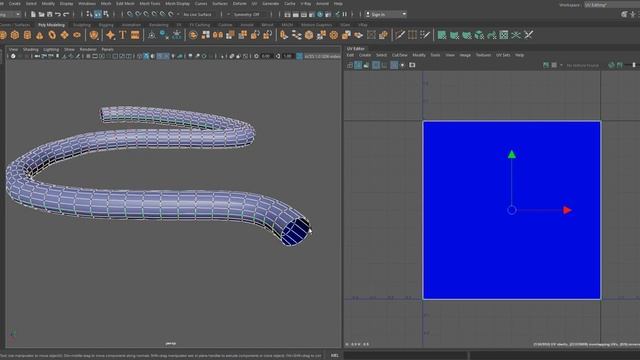Viewport: 640px width, 360px height.
Task: Switch to the Sculpting shelf tab
Action: [82, 25]
